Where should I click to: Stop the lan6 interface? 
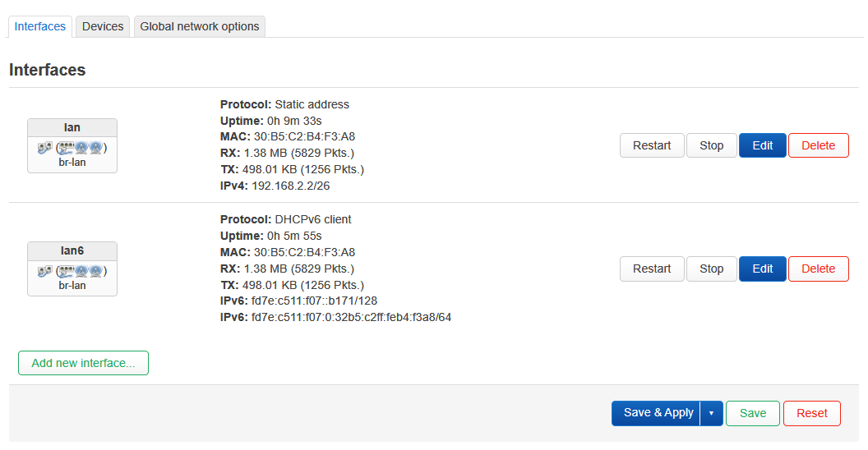tap(711, 269)
